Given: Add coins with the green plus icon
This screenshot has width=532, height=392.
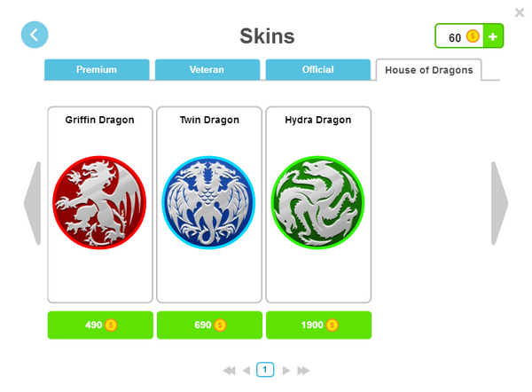Looking at the screenshot, I should point(493,36).
